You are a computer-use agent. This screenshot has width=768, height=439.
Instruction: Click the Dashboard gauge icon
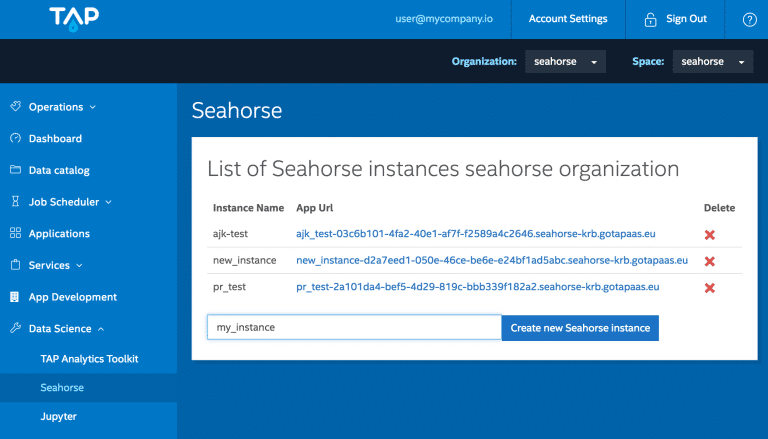(16, 138)
